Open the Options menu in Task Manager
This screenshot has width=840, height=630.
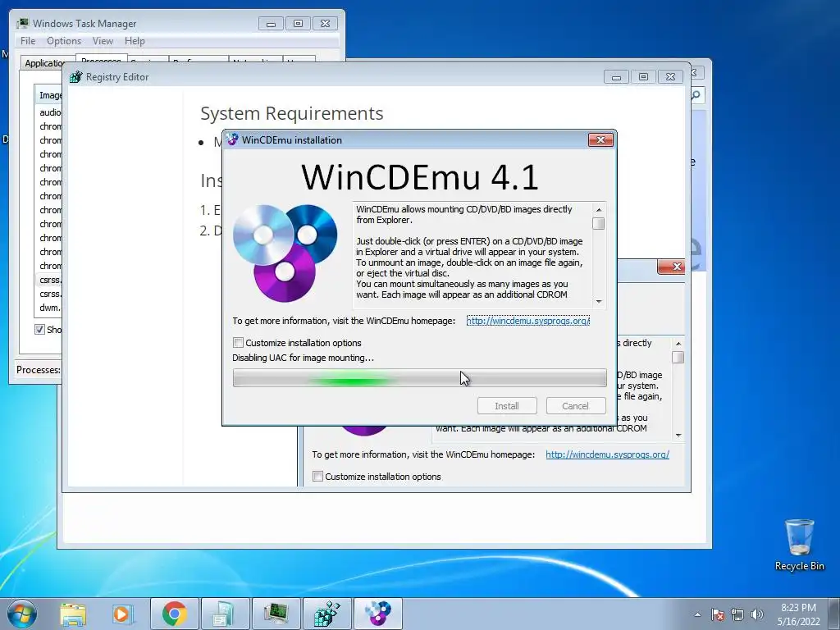pos(64,41)
